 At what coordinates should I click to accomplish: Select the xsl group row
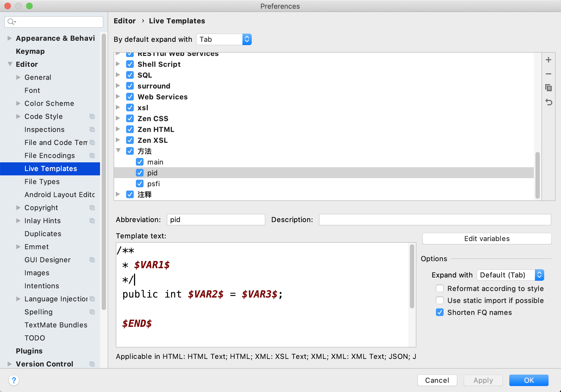point(324,108)
